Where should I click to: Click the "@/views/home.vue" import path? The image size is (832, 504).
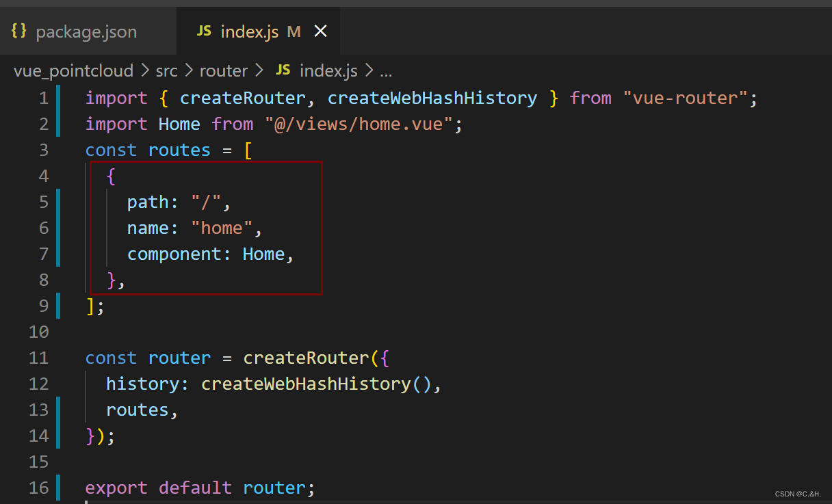point(358,124)
